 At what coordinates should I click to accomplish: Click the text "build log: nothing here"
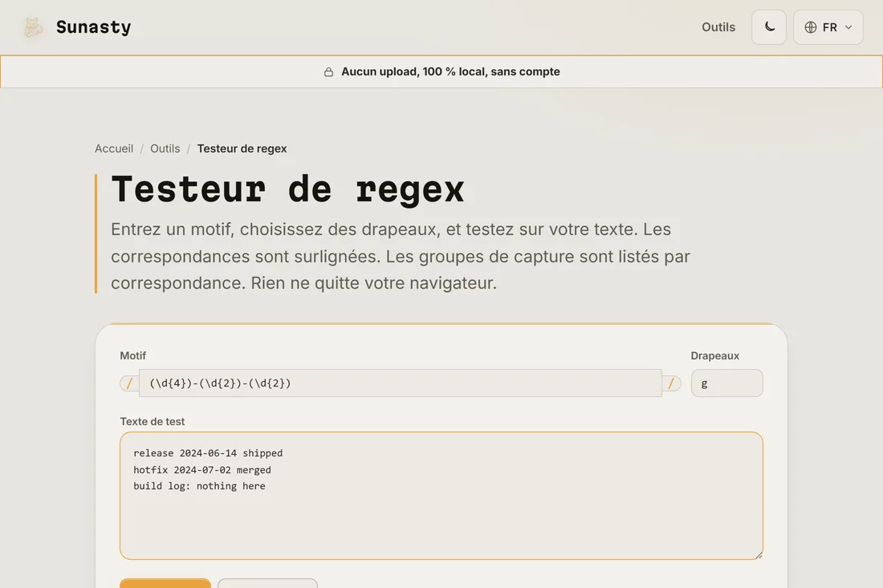199,486
